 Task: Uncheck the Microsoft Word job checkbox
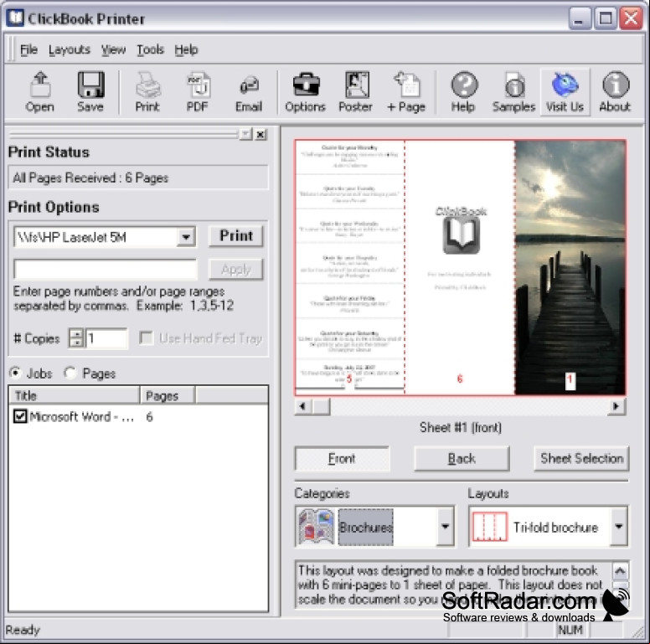(20, 416)
